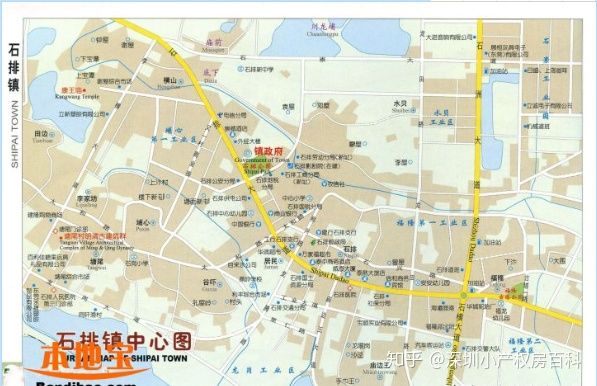
Task: Click the 知乎 watermark text
Action: coord(404,359)
